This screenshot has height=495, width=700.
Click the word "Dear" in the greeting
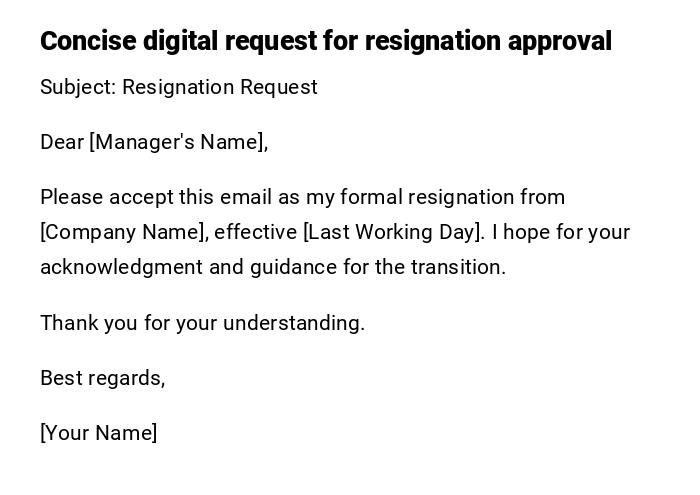pos(62,142)
